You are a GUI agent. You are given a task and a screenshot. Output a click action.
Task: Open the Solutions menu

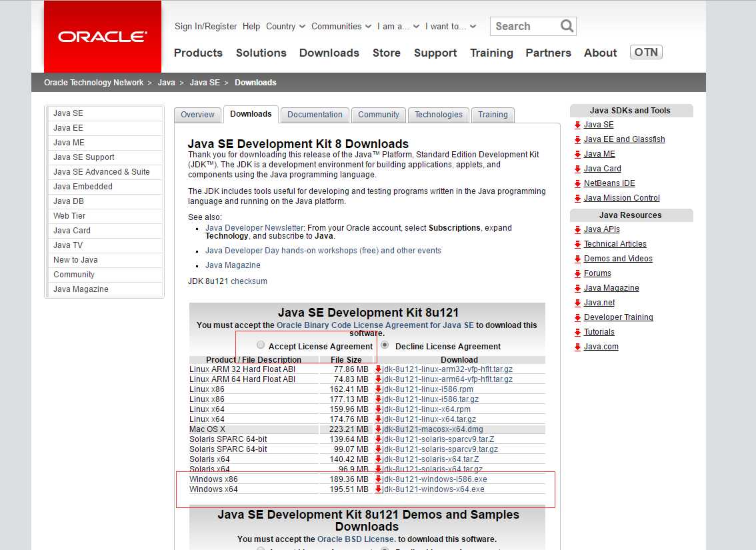[x=261, y=53]
